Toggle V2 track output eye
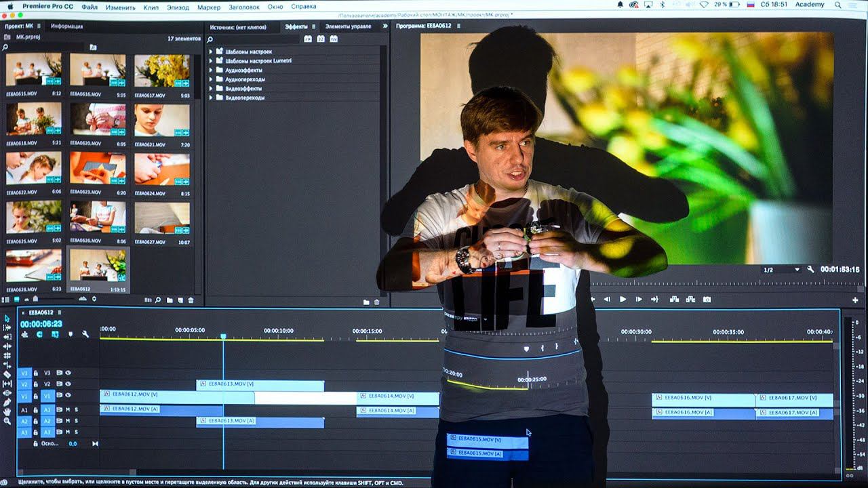This screenshot has width=868, height=488. point(68,384)
